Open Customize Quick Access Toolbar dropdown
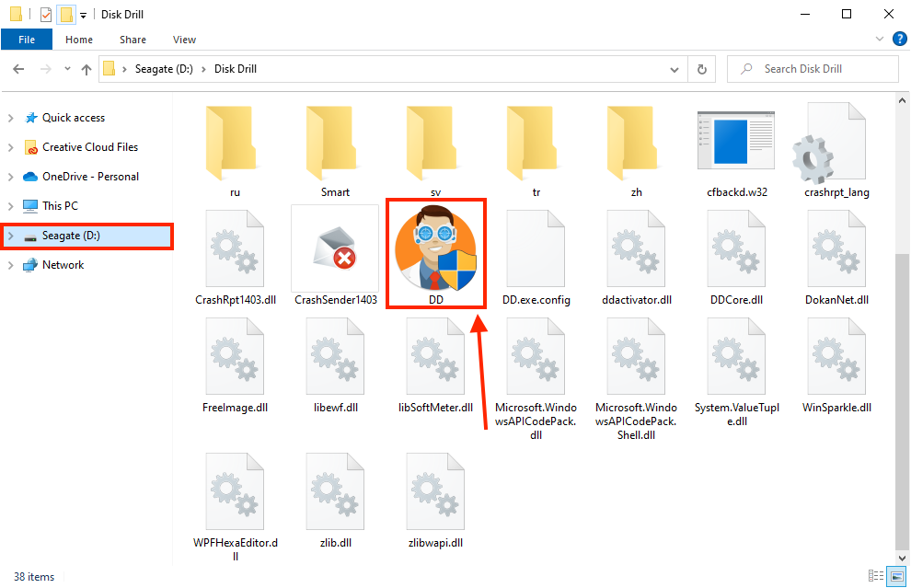 [83, 15]
